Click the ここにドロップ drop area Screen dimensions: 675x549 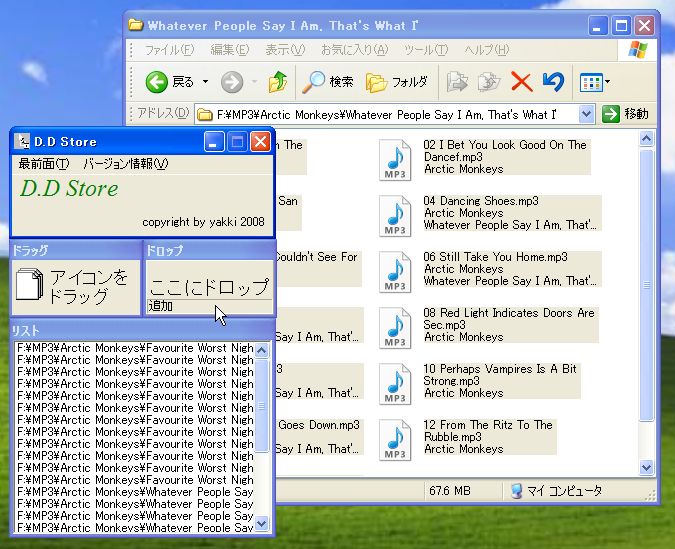209,286
